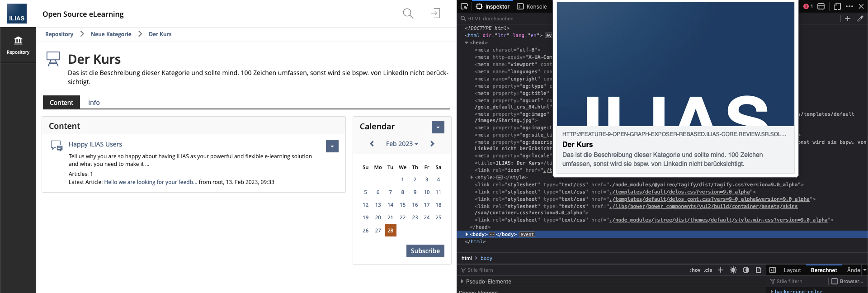The width and height of the screenshot is (868, 293).
Task: Open Repository in the sidebar
Action: coord(18,45)
